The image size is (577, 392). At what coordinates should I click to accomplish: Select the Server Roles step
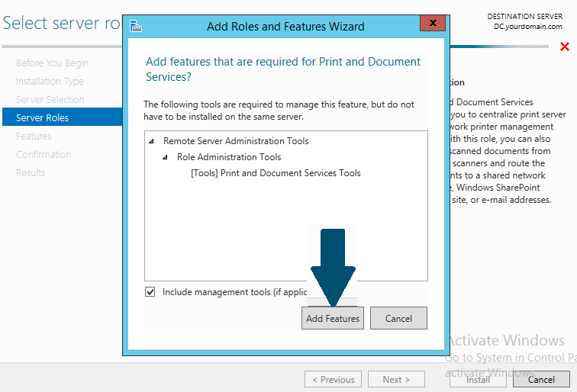[62, 117]
